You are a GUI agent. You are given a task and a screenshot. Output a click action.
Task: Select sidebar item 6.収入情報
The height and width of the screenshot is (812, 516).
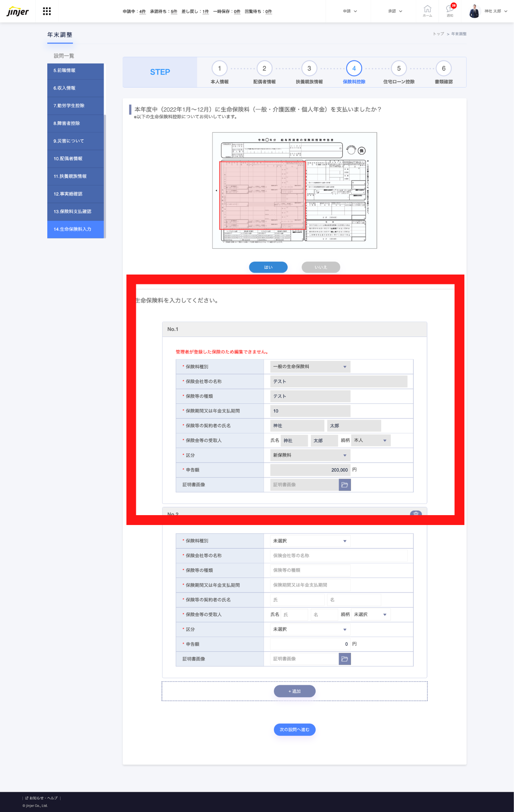click(76, 88)
